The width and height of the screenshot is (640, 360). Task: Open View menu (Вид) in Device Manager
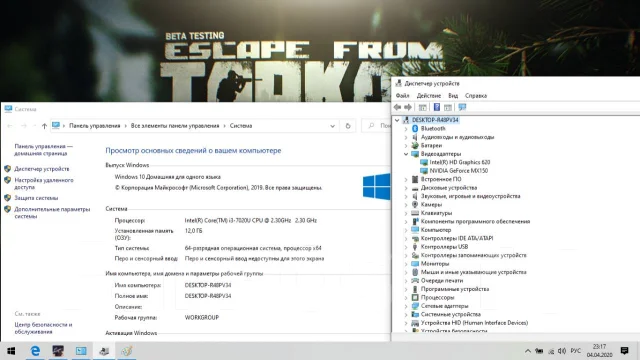tap(453, 96)
